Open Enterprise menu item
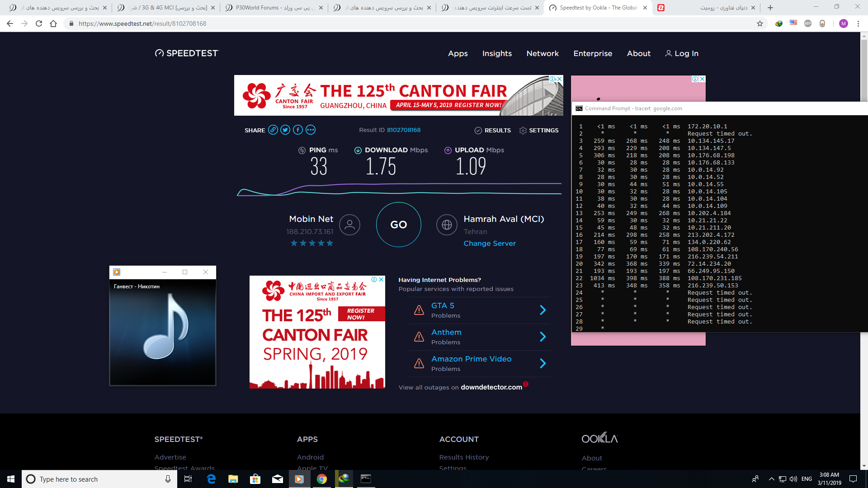Image resolution: width=868 pixels, height=488 pixels. 593,53
